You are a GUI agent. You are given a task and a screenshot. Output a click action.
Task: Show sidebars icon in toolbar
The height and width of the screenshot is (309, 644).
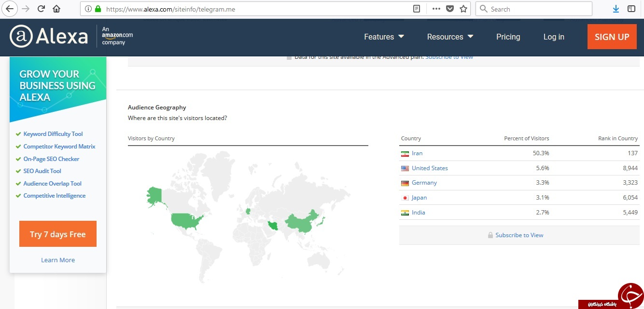(631, 9)
